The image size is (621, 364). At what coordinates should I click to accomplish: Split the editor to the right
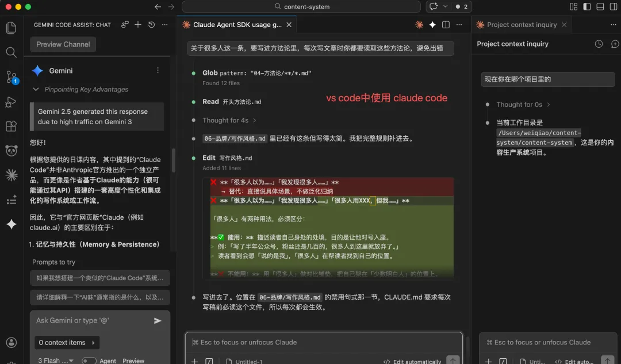446,25
